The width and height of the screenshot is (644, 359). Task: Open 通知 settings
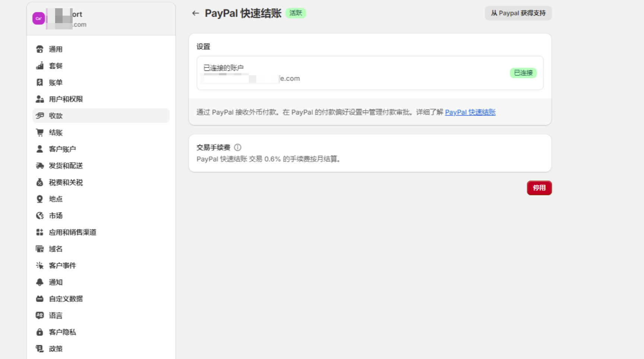(x=101, y=282)
